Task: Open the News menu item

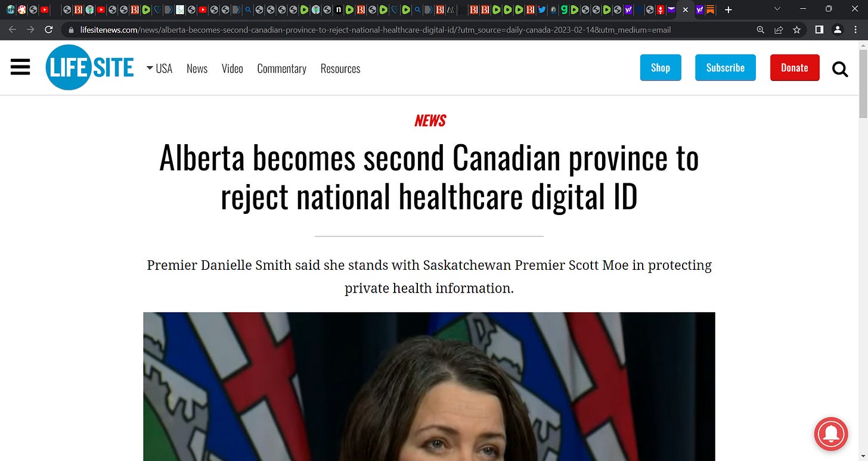Action: pyautogui.click(x=197, y=68)
